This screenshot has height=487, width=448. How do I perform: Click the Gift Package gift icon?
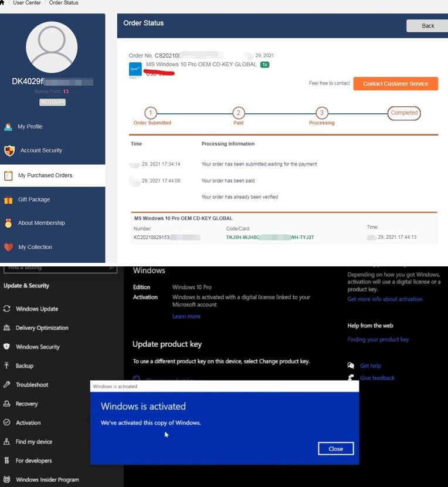click(8, 199)
